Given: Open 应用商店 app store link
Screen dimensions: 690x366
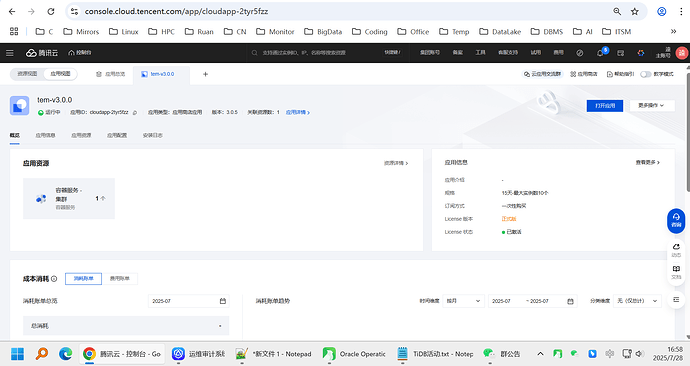Looking at the screenshot, I should point(584,74).
